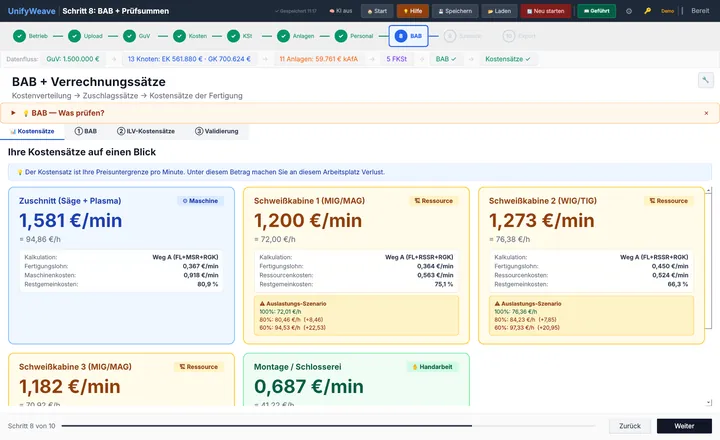Click the Auslastungs-Szenario box in Schweißkabine 2
Screen dimensions: 720x440
pyautogui.click(x=591, y=316)
